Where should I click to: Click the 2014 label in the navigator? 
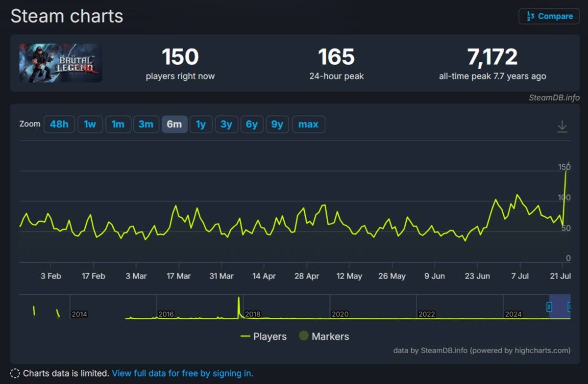pyautogui.click(x=79, y=314)
